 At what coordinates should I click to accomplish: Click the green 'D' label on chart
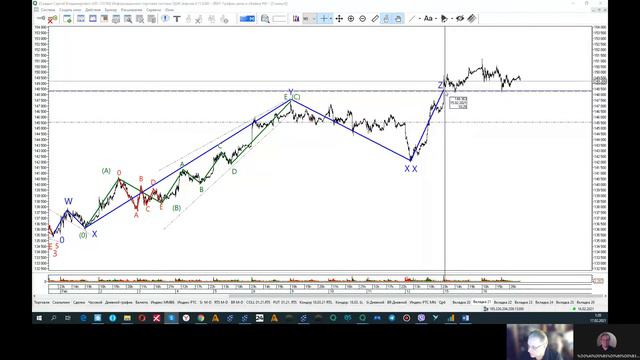point(234,172)
